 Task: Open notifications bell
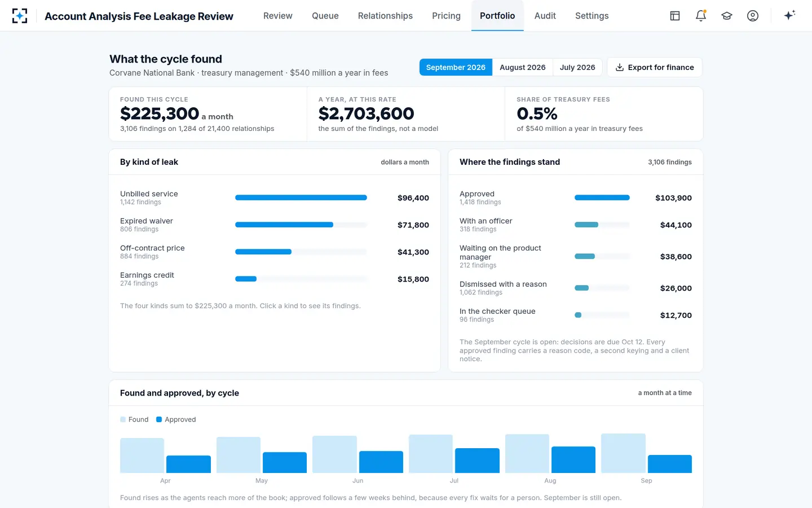tap(701, 16)
